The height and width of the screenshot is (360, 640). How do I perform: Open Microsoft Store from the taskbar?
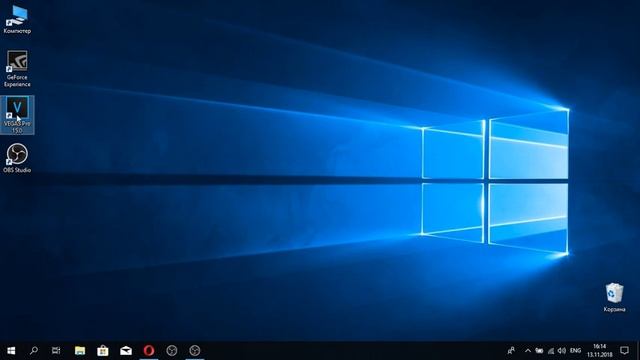click(103, 351)
